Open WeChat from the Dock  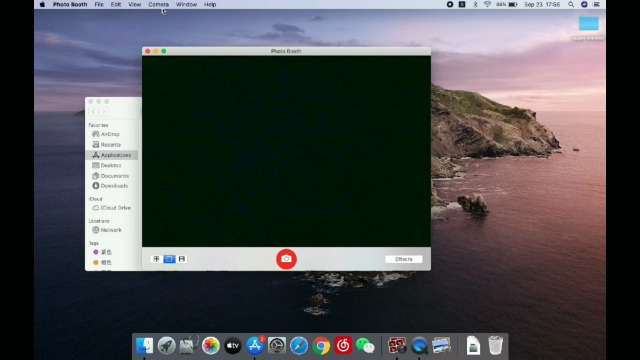365,346
